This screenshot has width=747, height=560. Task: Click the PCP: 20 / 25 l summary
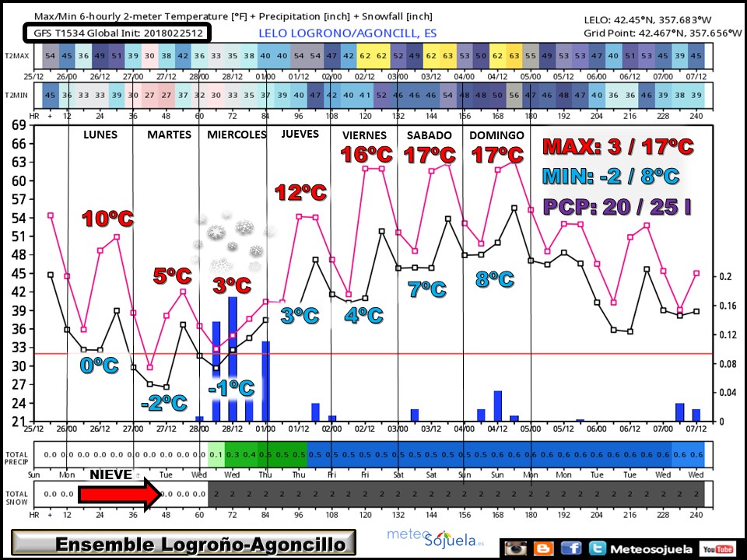pos(617,207)
